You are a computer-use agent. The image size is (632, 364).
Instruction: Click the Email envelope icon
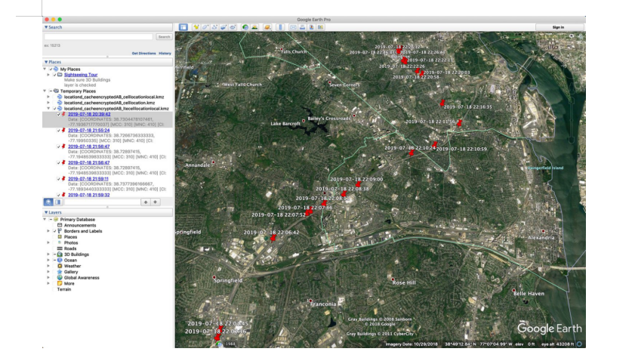point(293,27)
